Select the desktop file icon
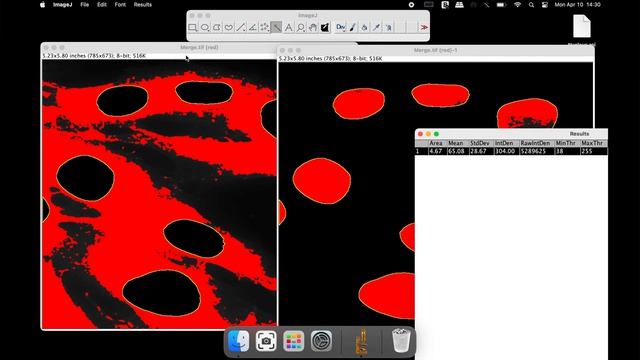 tap(582, 27)
